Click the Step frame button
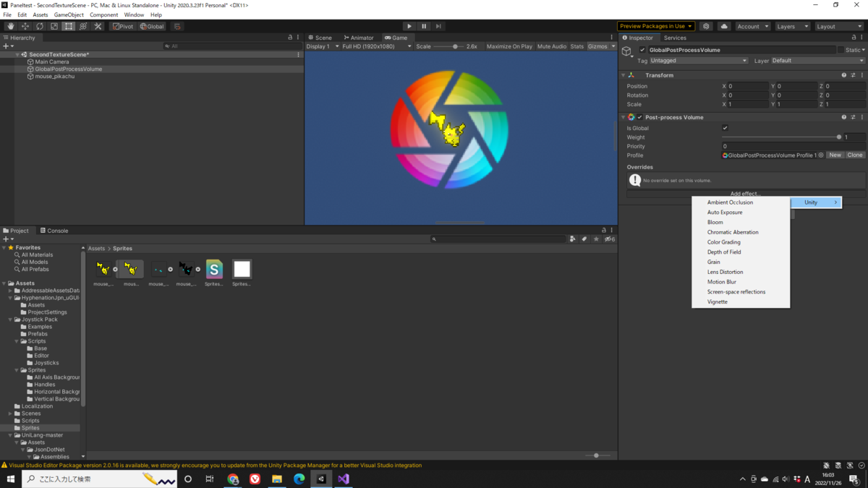This screenshot has height=488, width=868. 438,26
